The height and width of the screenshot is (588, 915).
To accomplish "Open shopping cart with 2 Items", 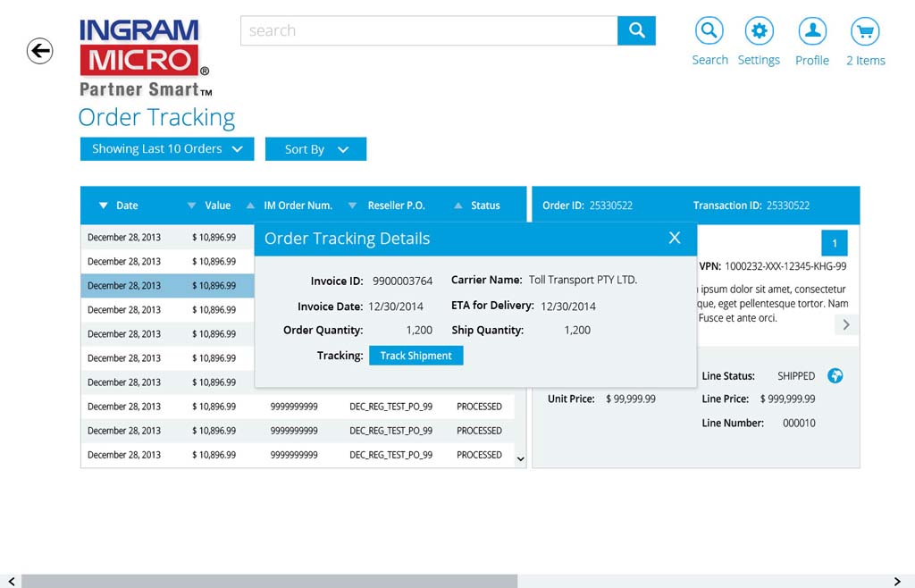I will pos(865,31).
